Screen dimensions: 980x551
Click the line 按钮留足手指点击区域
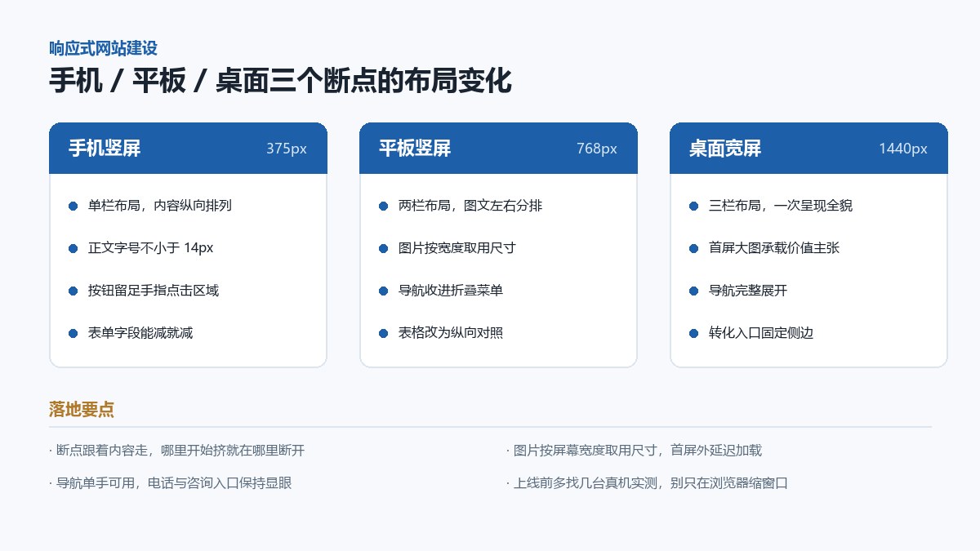(154, 291)
